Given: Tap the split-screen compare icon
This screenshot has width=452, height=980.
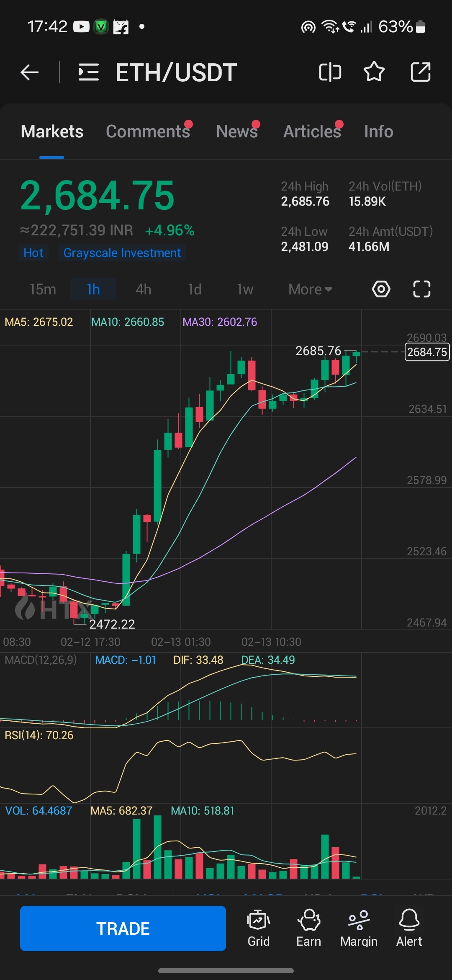Looking at the screenshot, I should [x=330, y=72].
